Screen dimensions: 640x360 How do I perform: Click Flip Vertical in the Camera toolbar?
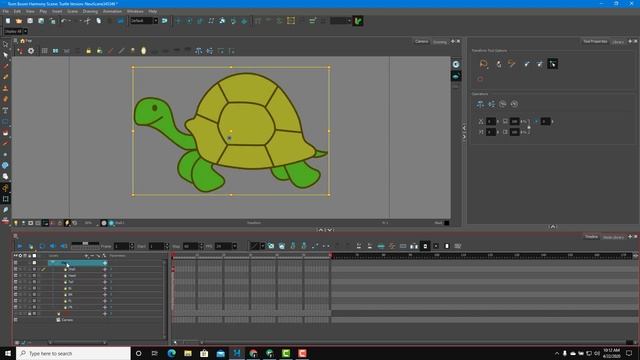(x=209, y=51)
